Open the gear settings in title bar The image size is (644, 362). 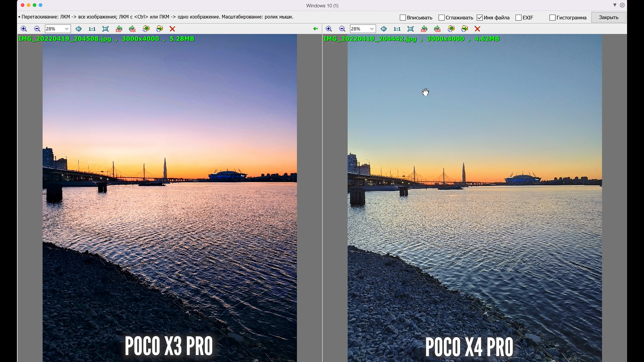tap(622, 5)
